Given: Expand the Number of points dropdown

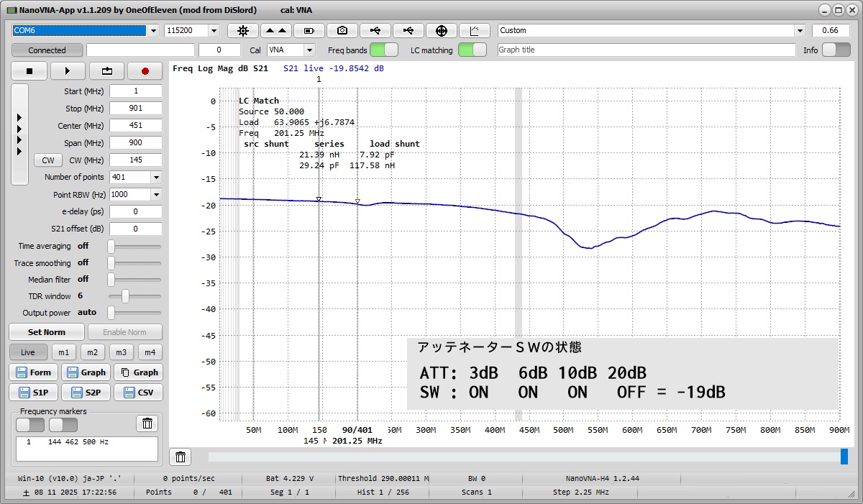Looking at the screenshot, I should pyautogui.click(x=156, y=177).
